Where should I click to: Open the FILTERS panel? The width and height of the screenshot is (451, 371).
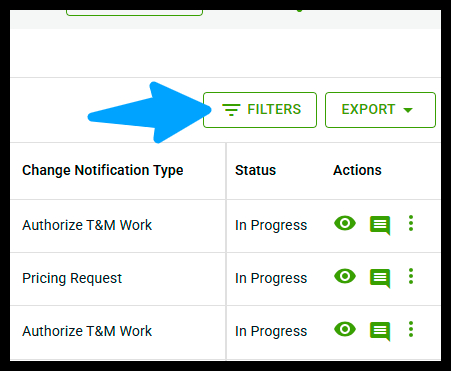[260, 110]
